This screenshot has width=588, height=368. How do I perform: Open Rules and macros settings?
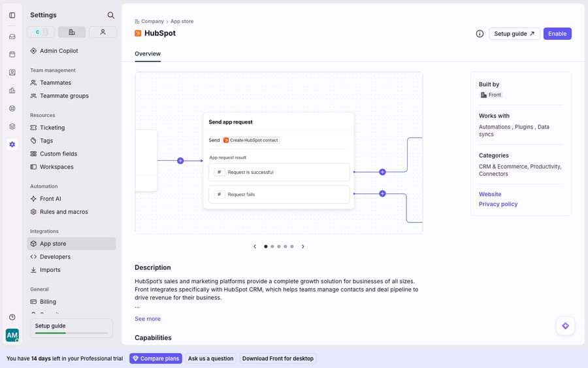[x=71, y=212]
